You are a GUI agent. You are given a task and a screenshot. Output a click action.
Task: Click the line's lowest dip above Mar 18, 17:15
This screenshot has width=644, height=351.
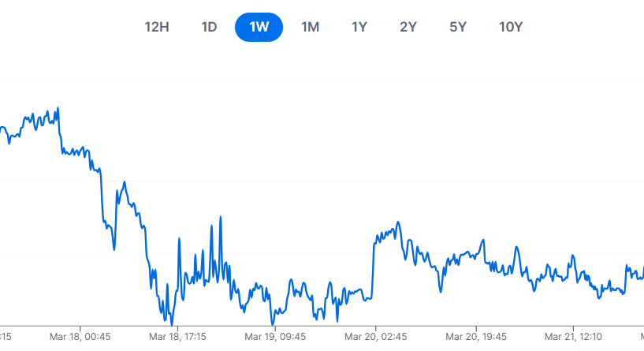point(172,323)
